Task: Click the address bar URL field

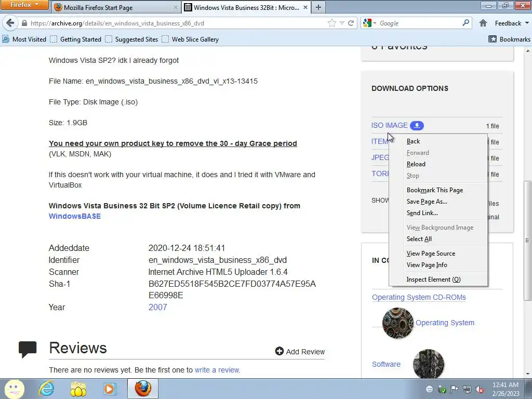Action: (177, 23)
